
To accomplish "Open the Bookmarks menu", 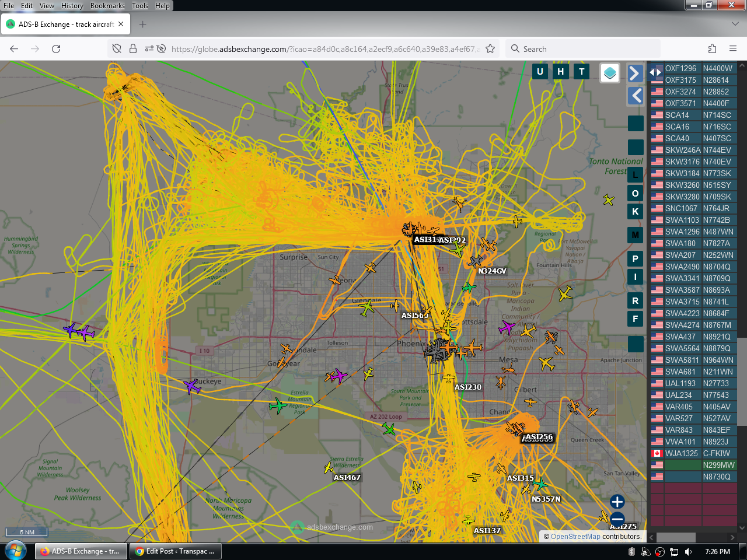I will [x=107, y=6].
